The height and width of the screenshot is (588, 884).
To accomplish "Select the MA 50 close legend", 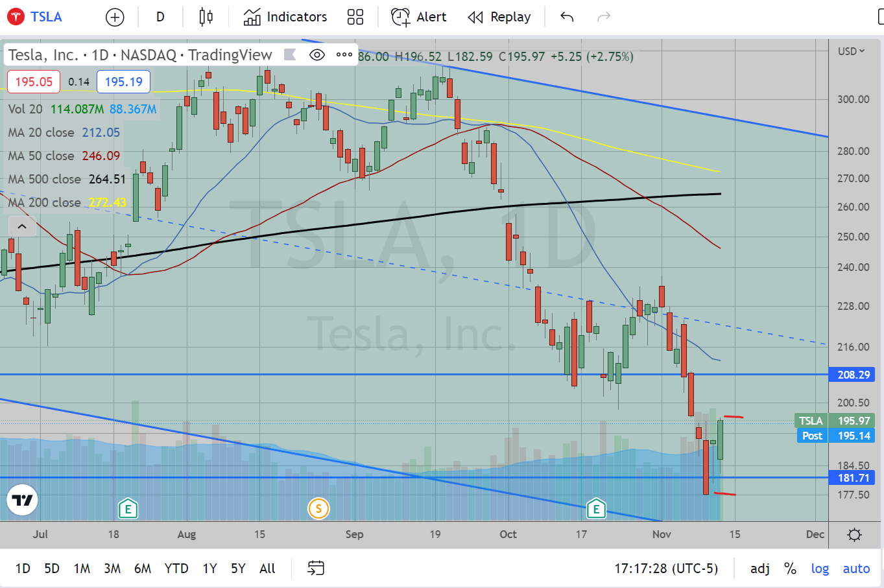I will (41, 156).
